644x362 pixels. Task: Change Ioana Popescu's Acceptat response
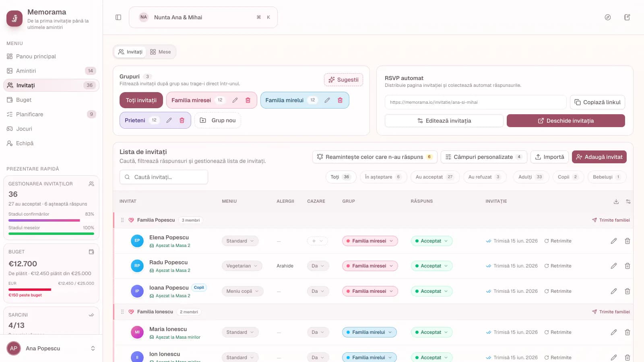point(431,291)
